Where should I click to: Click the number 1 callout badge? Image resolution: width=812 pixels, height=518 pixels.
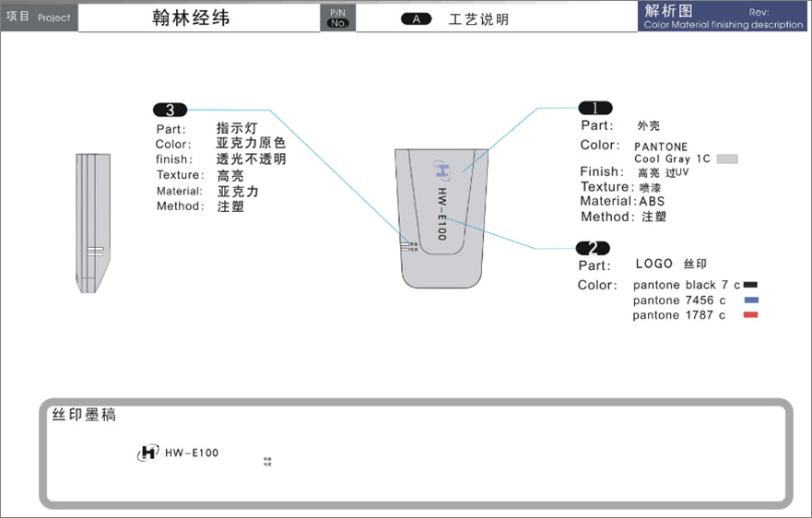[594, 108]
